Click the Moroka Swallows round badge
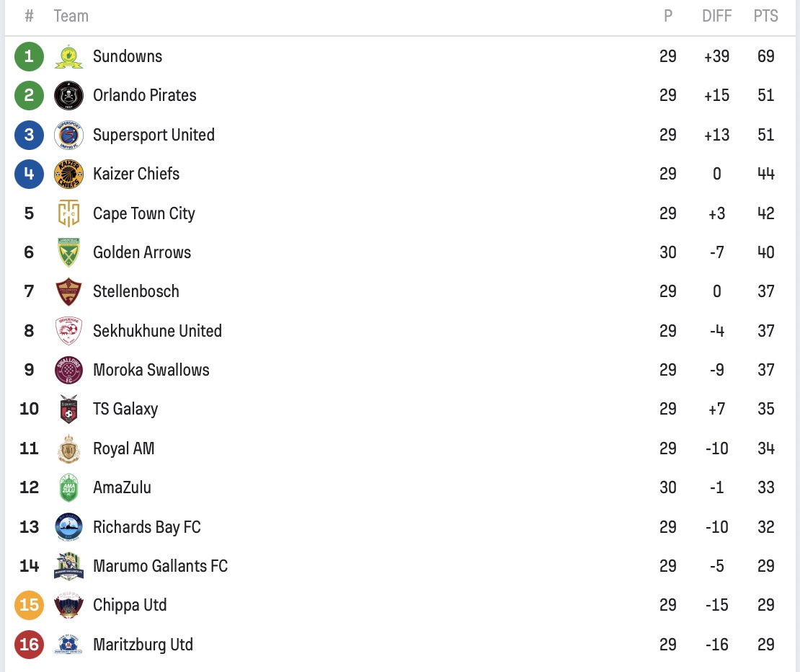Screen dimensions: 800x672 coord(68,370)
